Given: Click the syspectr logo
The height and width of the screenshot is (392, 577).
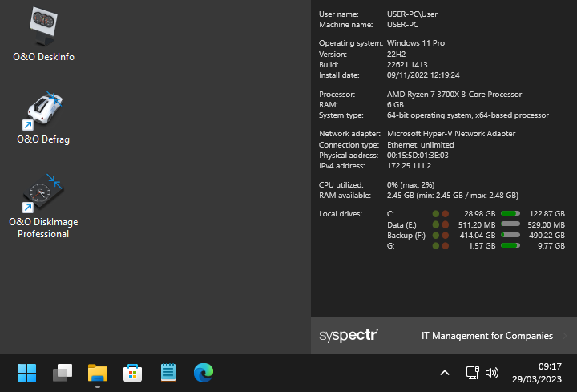Looking at the screenshot, I should coord(348,336).
